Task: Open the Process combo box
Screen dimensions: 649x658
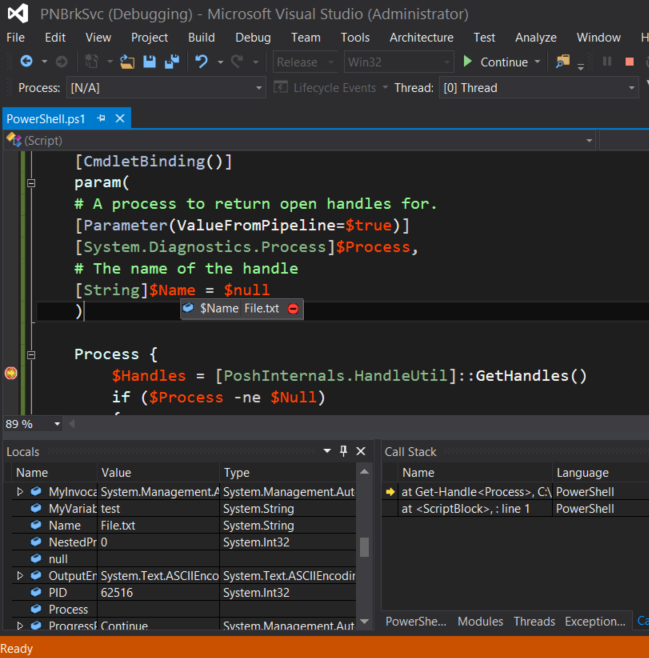Action: 166,88
